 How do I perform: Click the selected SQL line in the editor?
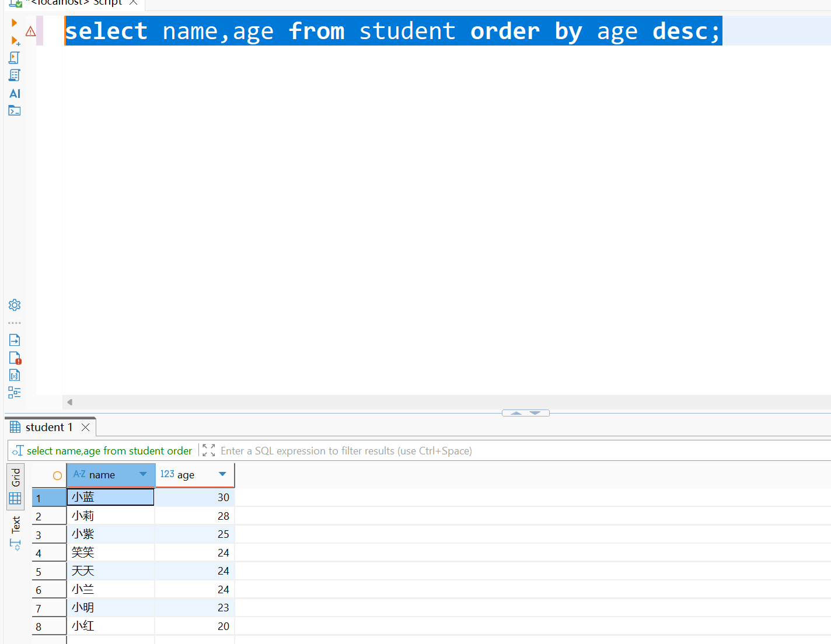pyautogui.click(x=393, y=31)
